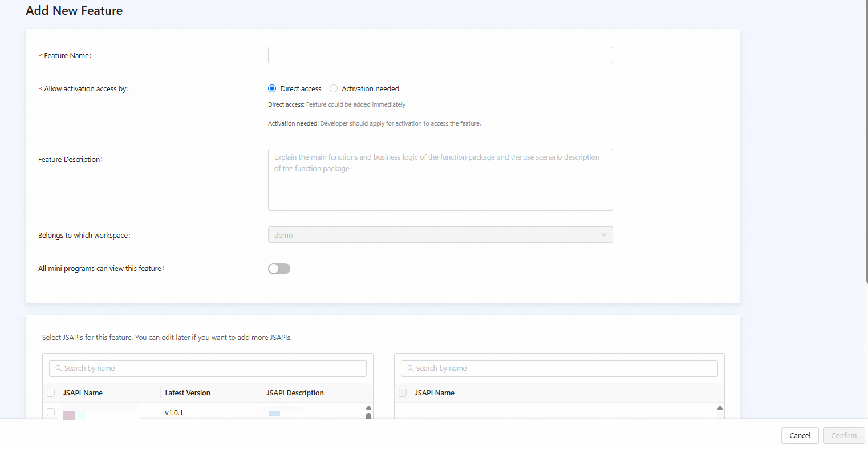This screenshot has width=868, height=449.
Task: Click the JSAPI Description column header
Action: coord(295,393)
